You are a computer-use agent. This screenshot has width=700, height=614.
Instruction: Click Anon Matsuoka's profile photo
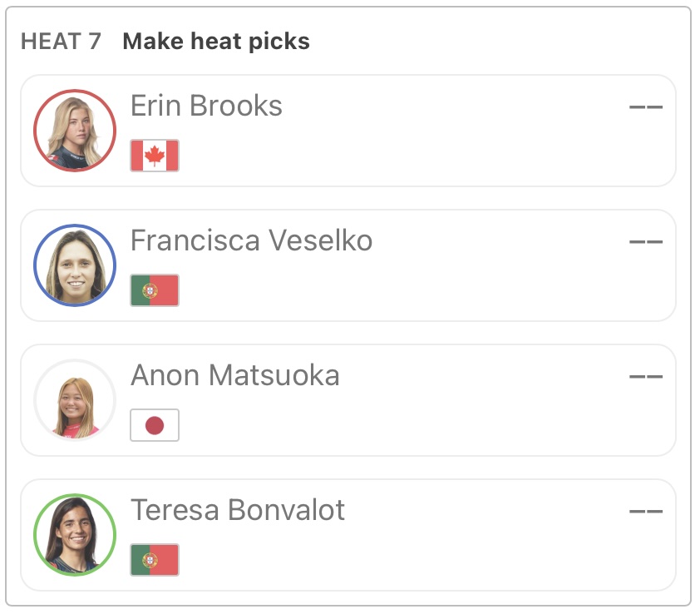coord(75,400)
